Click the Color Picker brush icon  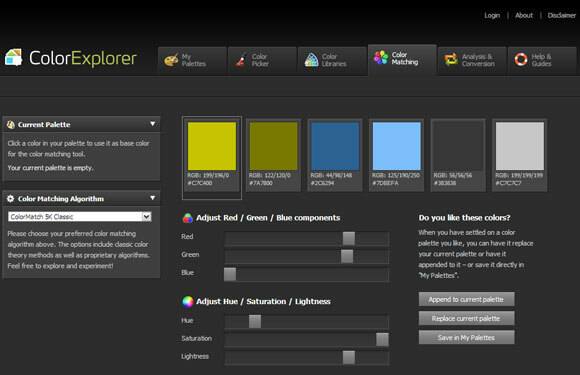pyautogui.click(x=241, y=60)
